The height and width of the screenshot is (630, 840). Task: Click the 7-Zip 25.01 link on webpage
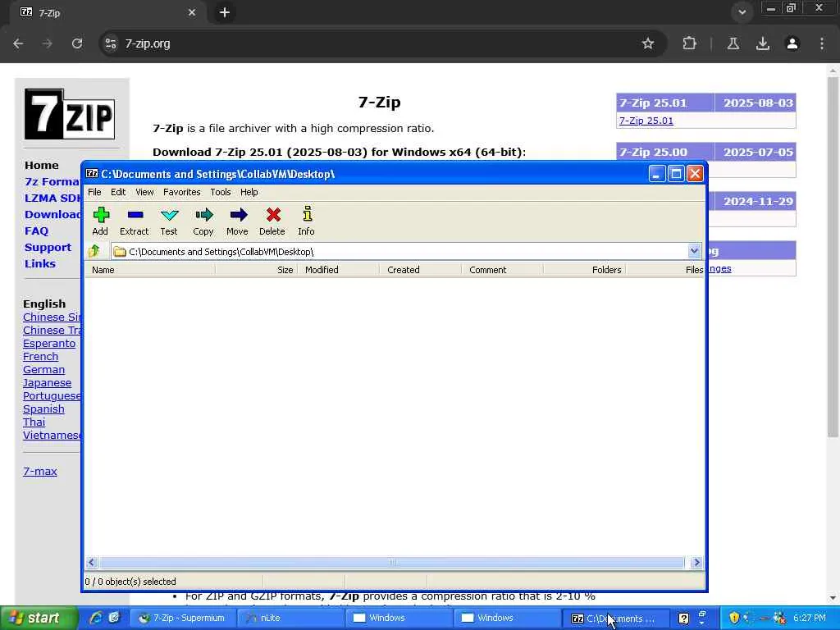coord(646,121)
